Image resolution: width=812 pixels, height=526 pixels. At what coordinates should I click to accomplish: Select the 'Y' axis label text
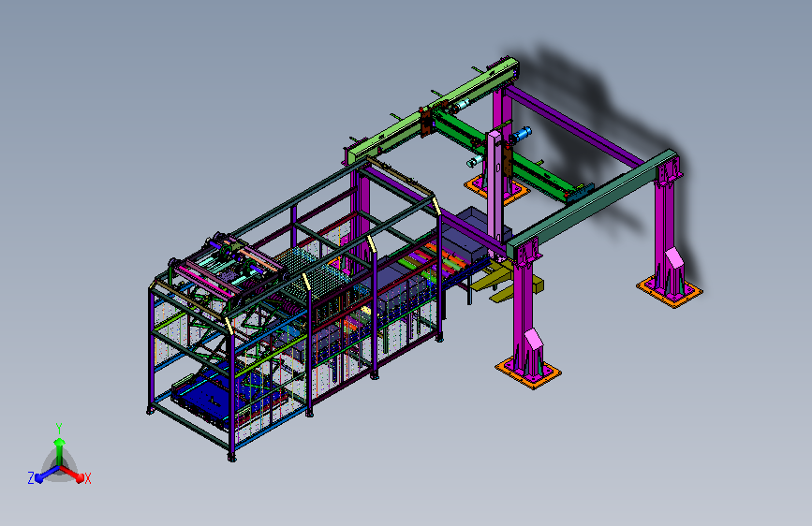(x=59, y=428)
